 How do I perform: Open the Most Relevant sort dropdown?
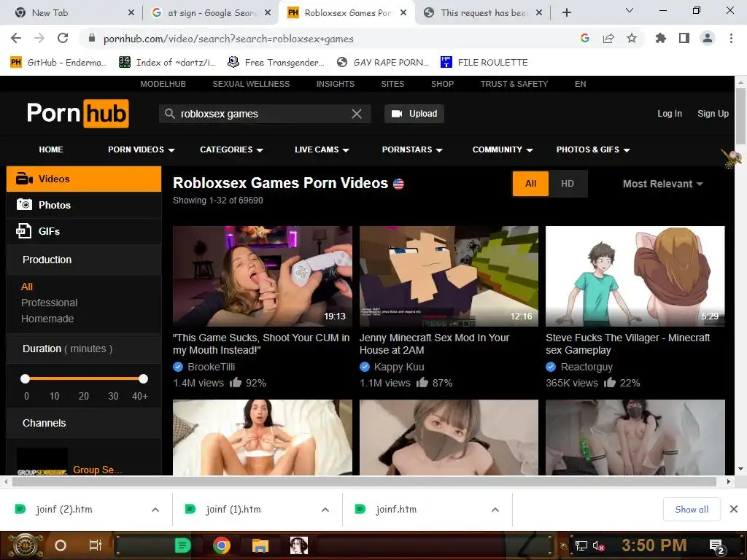pyautogui.click(x=662, y=184)
